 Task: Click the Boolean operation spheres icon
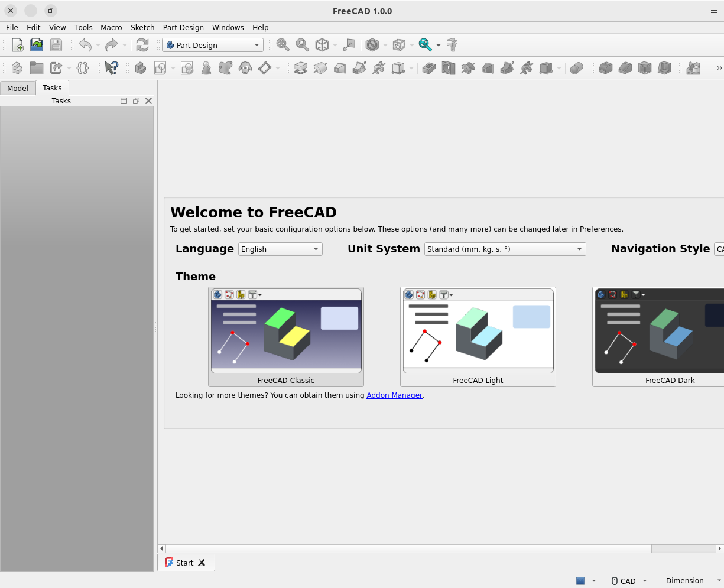(x=576, y=68)
